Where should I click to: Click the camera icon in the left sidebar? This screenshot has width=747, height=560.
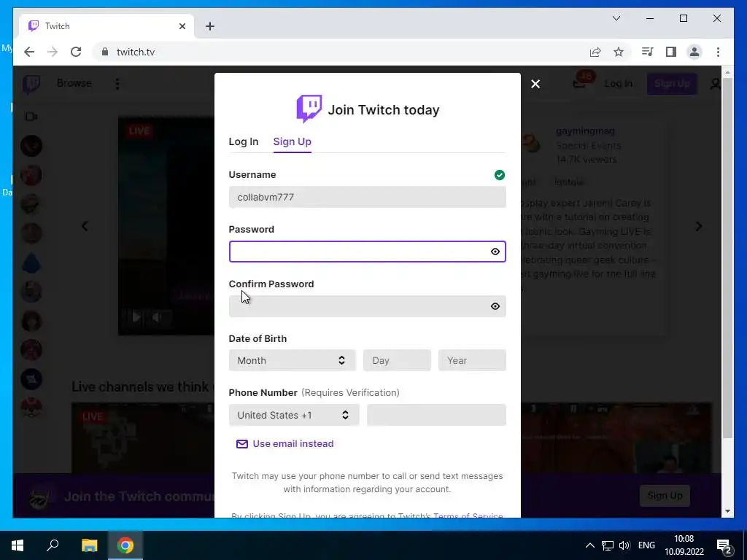click(x=31, y=117)
